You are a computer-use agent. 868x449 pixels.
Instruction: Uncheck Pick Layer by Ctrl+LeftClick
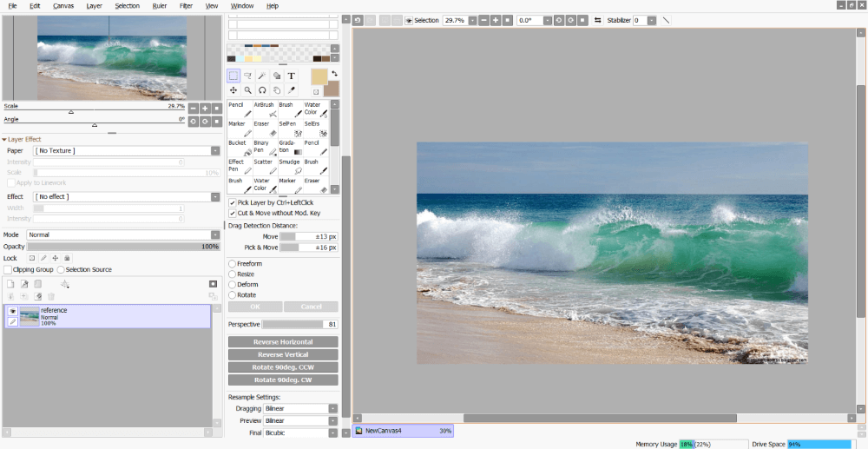point(232,202)
